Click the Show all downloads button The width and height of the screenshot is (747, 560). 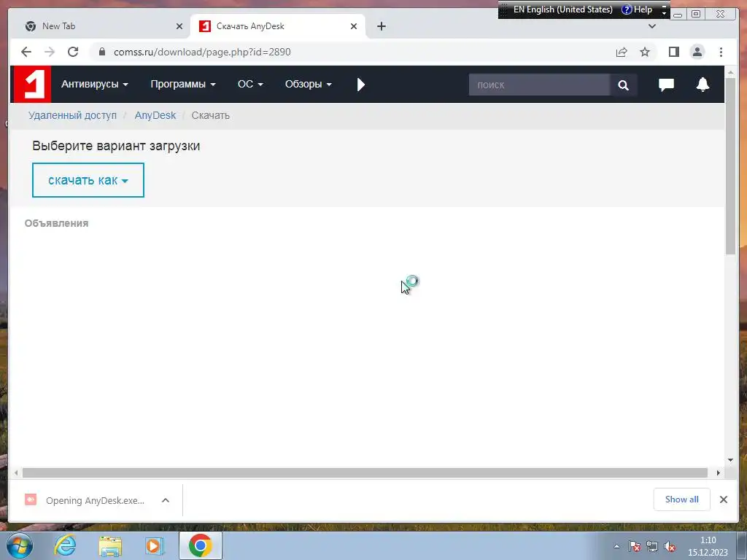click(682, 499)
